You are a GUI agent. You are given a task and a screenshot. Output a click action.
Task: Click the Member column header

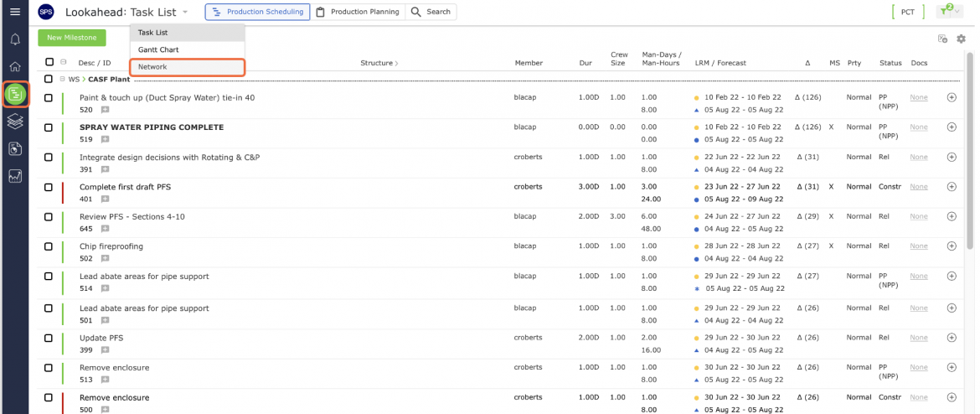pos(529,63)
